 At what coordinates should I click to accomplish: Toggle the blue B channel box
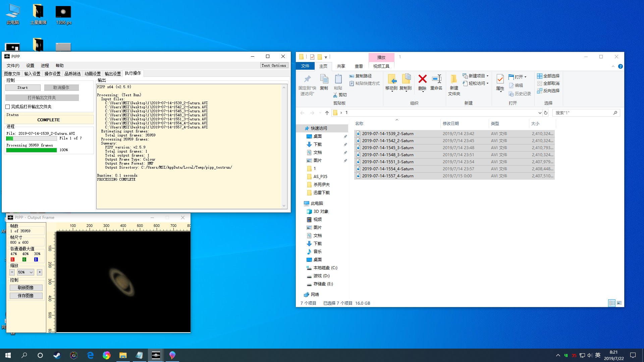click(36, 259)
